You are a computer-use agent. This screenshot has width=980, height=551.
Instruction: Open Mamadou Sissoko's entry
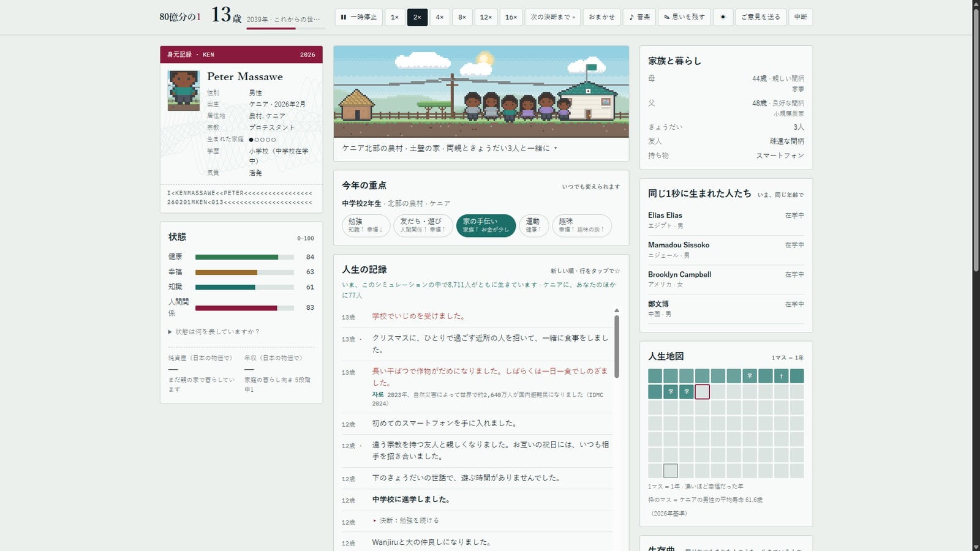point(726,250)
